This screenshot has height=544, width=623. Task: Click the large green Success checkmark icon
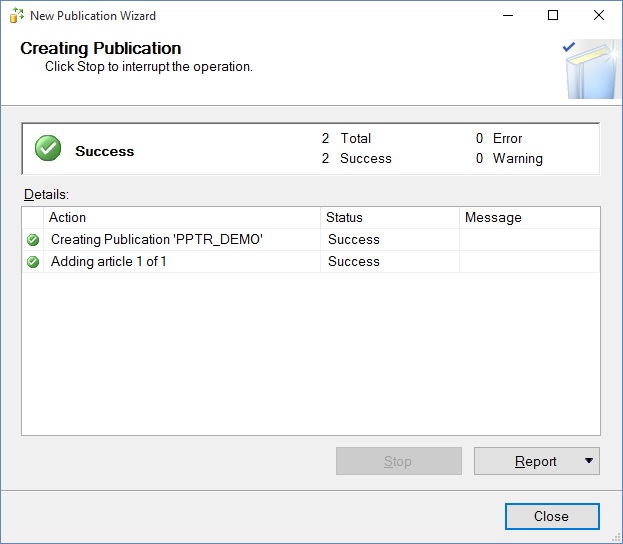(x=48, y=148)
